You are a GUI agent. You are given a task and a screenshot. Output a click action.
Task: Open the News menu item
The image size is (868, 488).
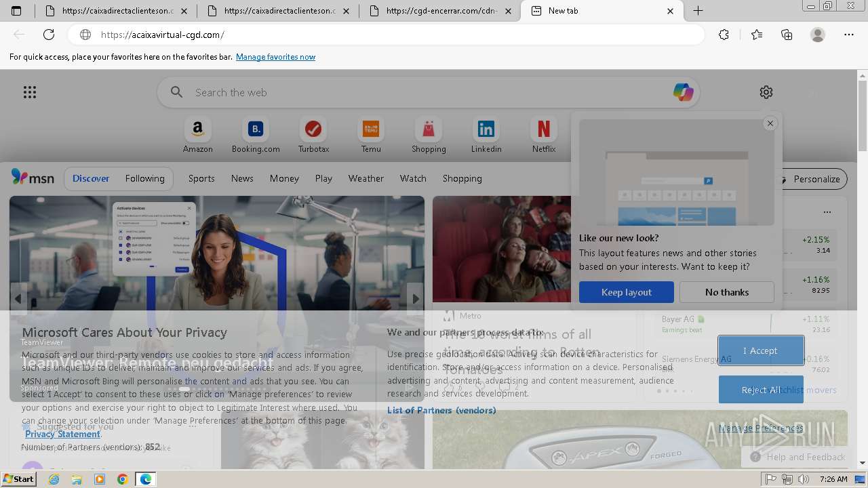[242, 178]
